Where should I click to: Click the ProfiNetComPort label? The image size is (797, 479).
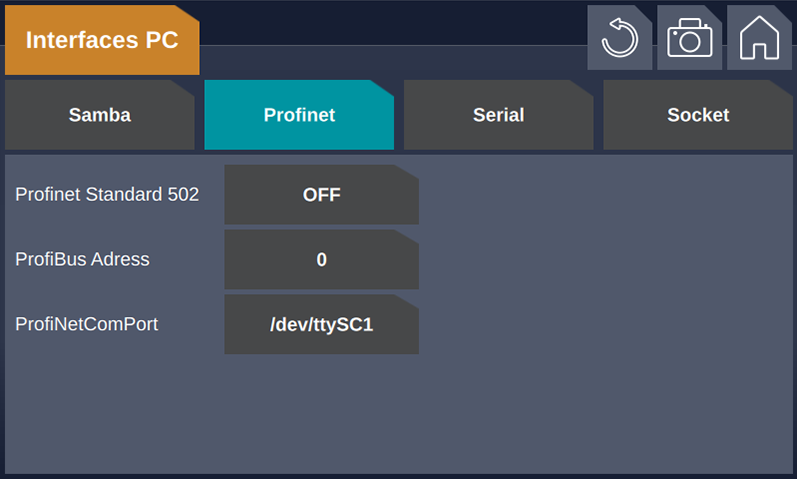coord(87,324)
